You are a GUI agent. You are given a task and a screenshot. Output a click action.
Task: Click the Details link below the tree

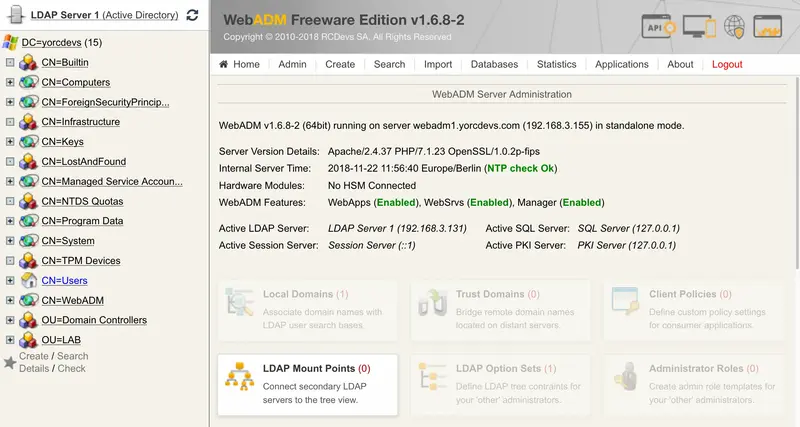pyautogui.click(x=34, y=368)
